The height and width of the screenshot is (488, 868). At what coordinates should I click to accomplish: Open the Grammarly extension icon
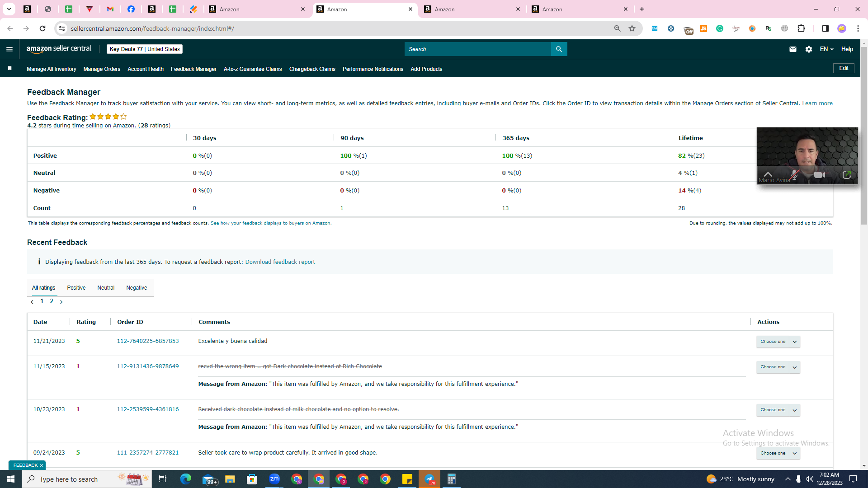pyautogui.click(x=720, y=28)
